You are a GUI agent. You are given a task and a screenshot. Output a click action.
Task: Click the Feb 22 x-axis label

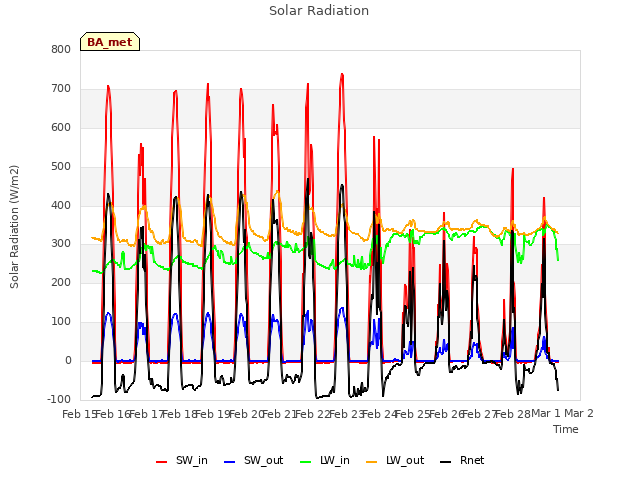click(313, 414)
